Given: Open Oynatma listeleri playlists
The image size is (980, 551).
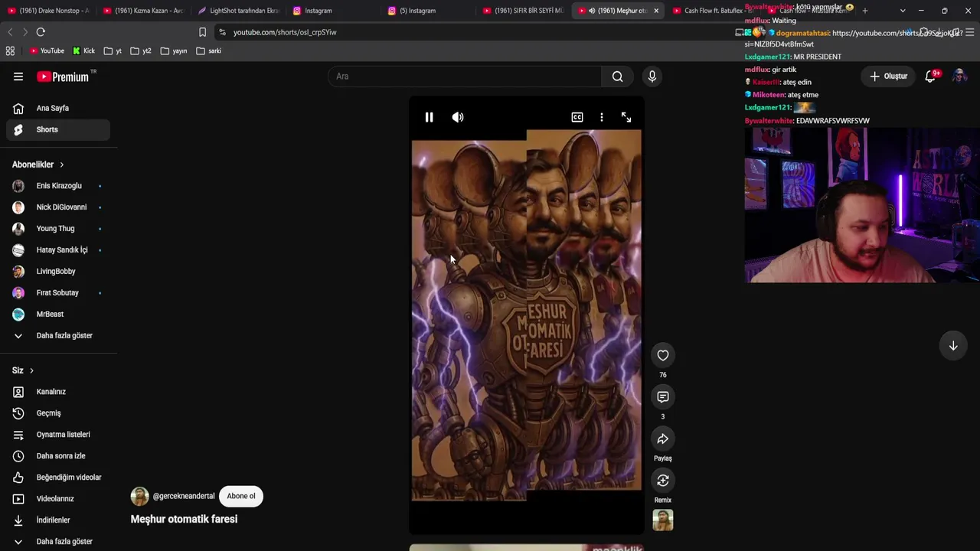Looking at the screenshot, I should point(58,435).
